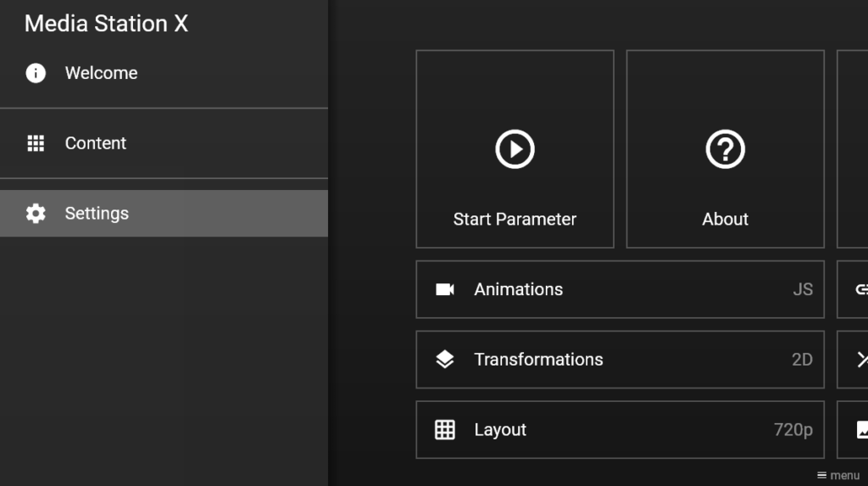Open the Welcome menu item
The width and height of the screenshot is (868, 486).
click(x=101, y=73)
